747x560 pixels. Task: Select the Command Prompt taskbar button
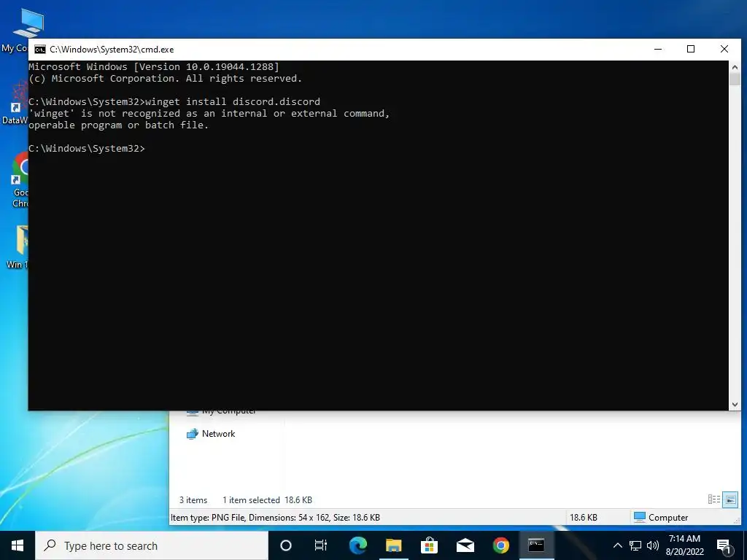coord(536,545)
